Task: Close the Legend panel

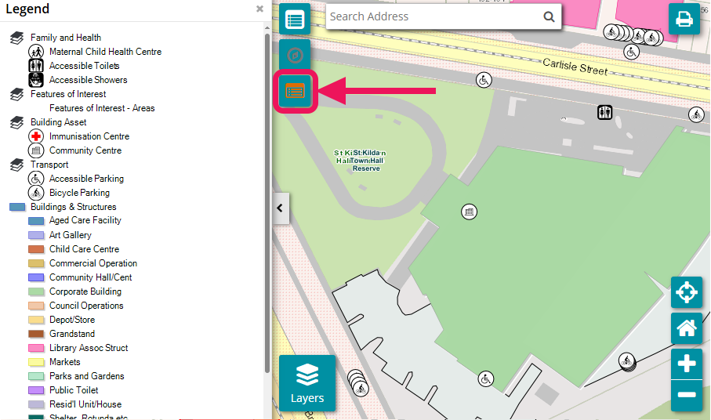Action: (260, 9)
